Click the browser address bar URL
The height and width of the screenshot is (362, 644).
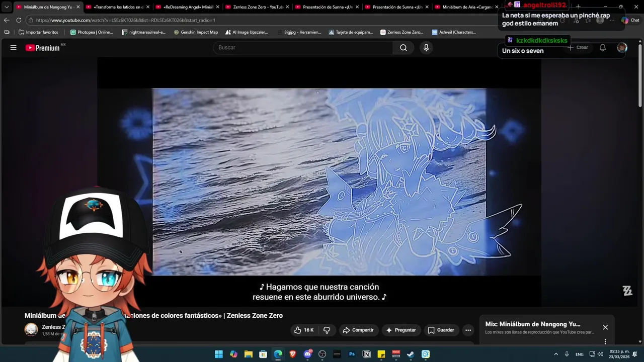tap(125, 20)
